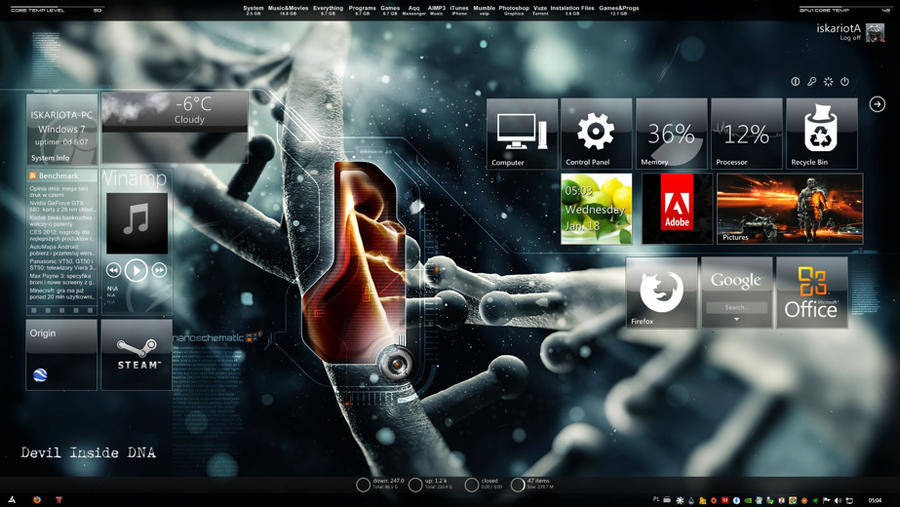The width and height of the screenshot is (900, 507).
Task: Open the Everything drive shortcut
Action: coord(328,10)
